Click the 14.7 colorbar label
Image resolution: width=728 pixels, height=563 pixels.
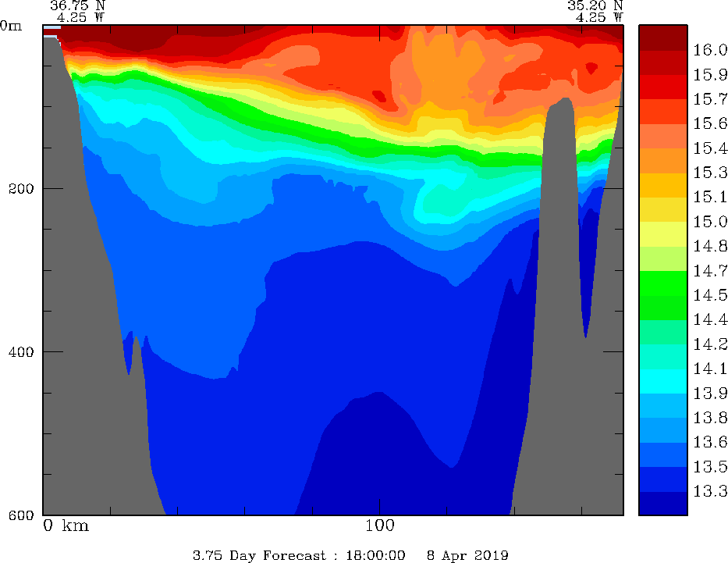coord(710,270)
